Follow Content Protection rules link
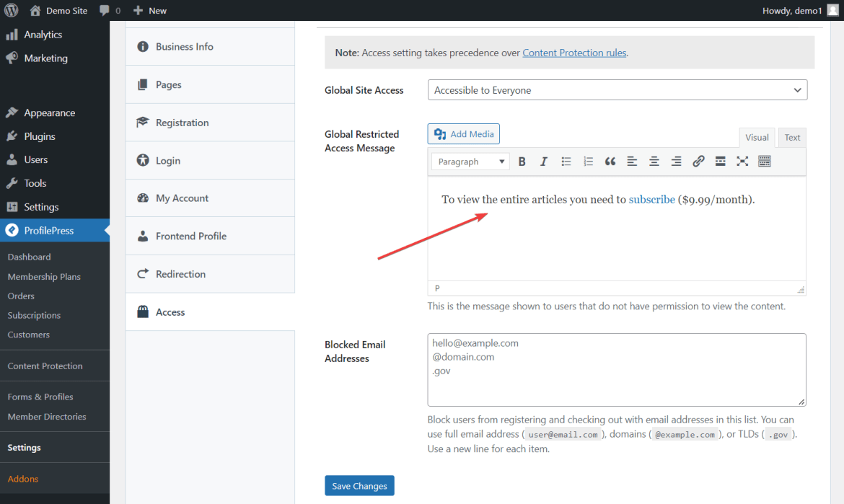 [574, 53]
